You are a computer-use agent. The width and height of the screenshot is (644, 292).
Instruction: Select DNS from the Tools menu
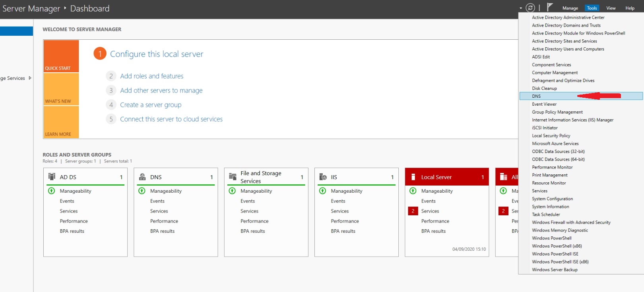pyautogui.click(x=581, y=96)
